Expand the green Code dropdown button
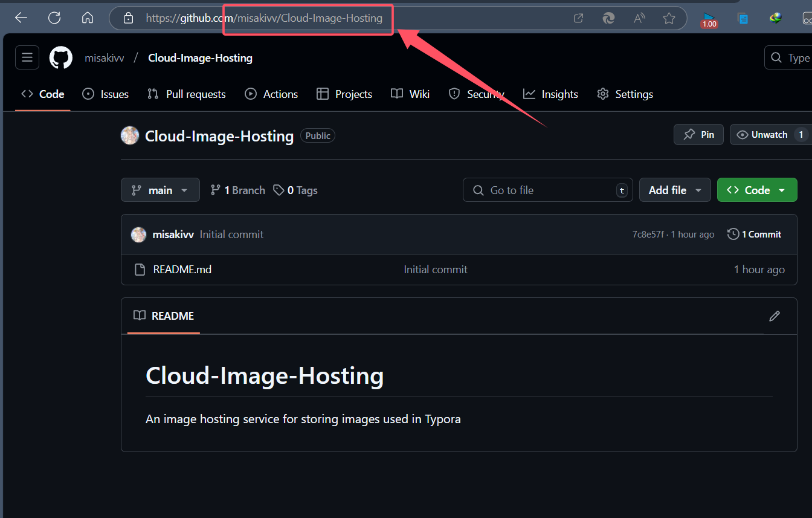The width and height of the screenshot is (812, 518). [757, 190]
